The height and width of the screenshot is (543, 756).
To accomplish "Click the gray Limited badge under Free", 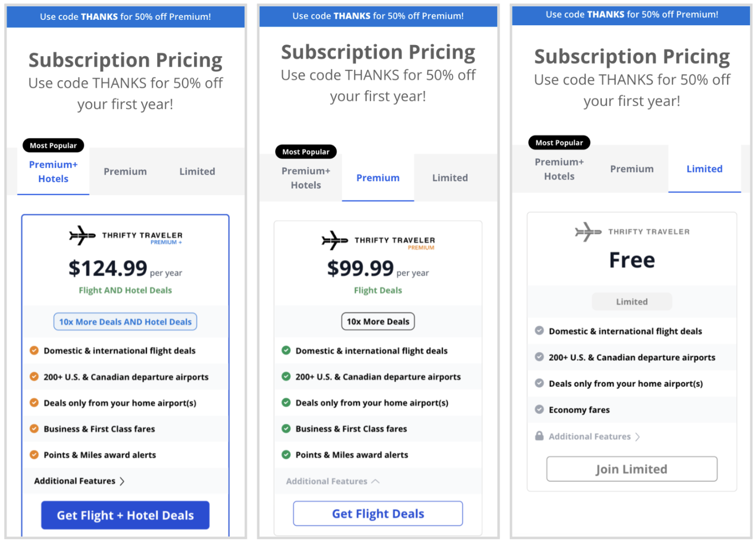I will [631, 302].
